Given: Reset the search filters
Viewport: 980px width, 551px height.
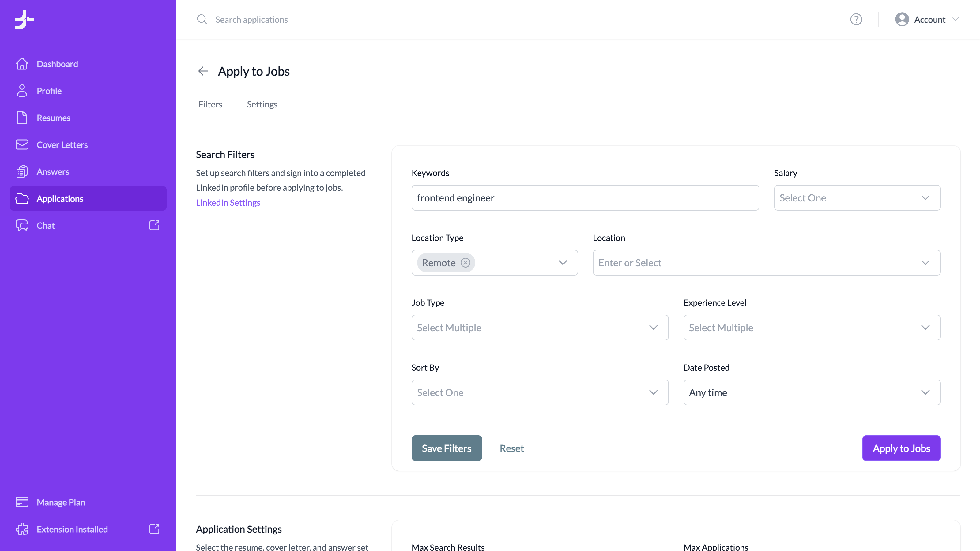Looking at the screenshot, I should click(x=512, y=448).
